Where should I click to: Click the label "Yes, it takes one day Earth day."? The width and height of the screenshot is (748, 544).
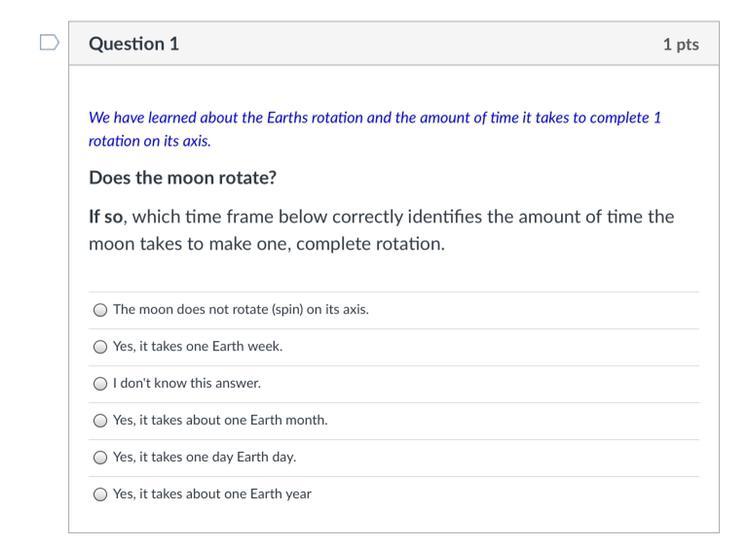click(205, 458)
